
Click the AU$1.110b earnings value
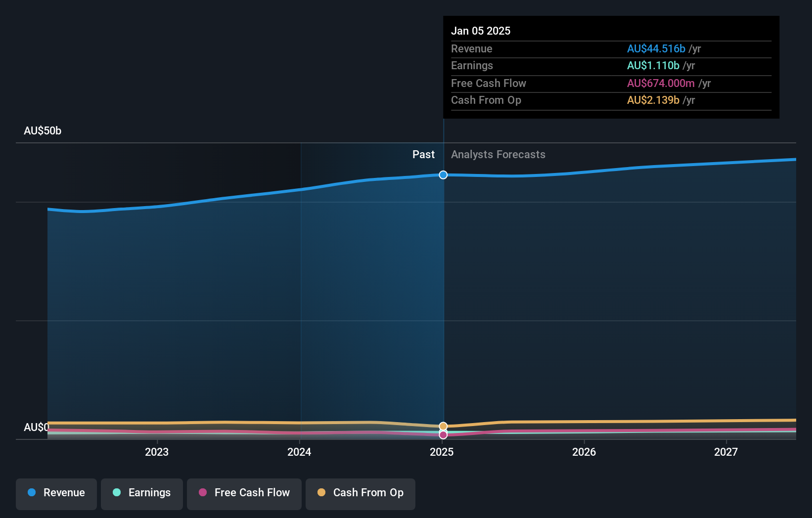pos(653,66)
